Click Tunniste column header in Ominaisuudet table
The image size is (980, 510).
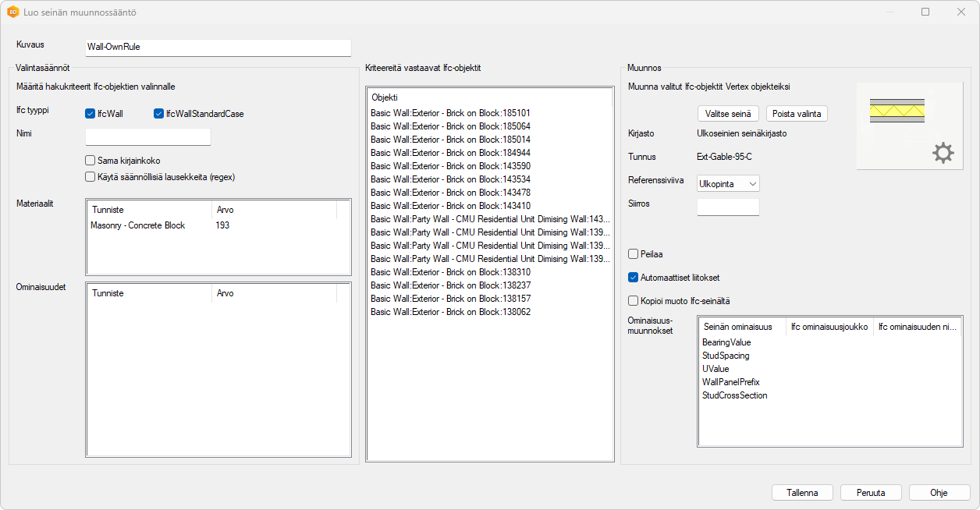coord(149,293)
